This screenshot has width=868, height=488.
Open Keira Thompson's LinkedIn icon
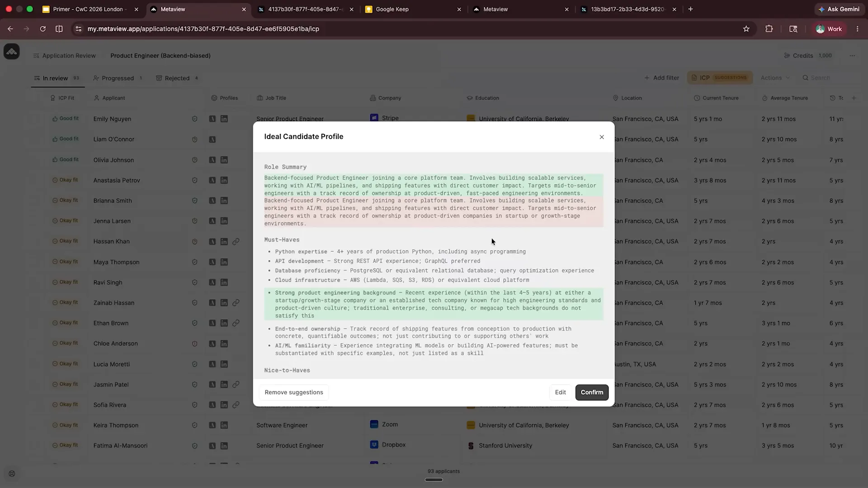pyautogui.click(x=224, y=425)
